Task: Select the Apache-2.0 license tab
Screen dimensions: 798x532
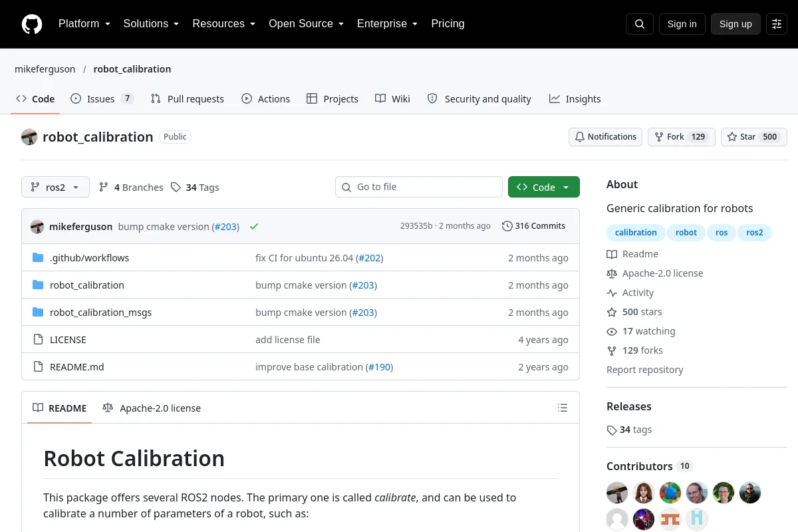Action: coord(152,408)
